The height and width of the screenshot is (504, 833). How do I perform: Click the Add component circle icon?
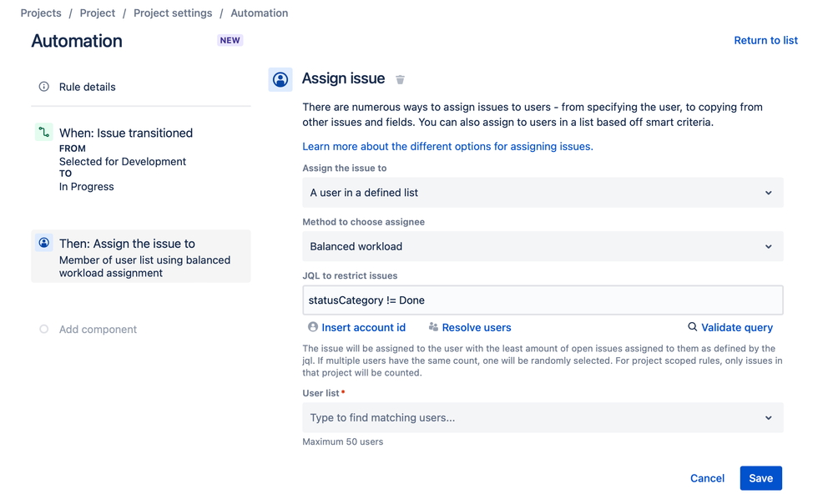click(x=44, y=330)
